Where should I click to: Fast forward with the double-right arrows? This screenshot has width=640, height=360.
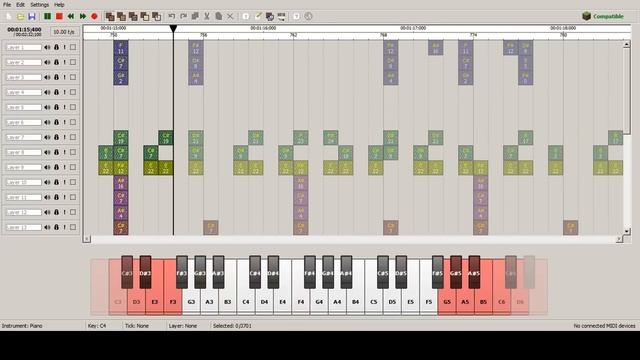(82, 16)
